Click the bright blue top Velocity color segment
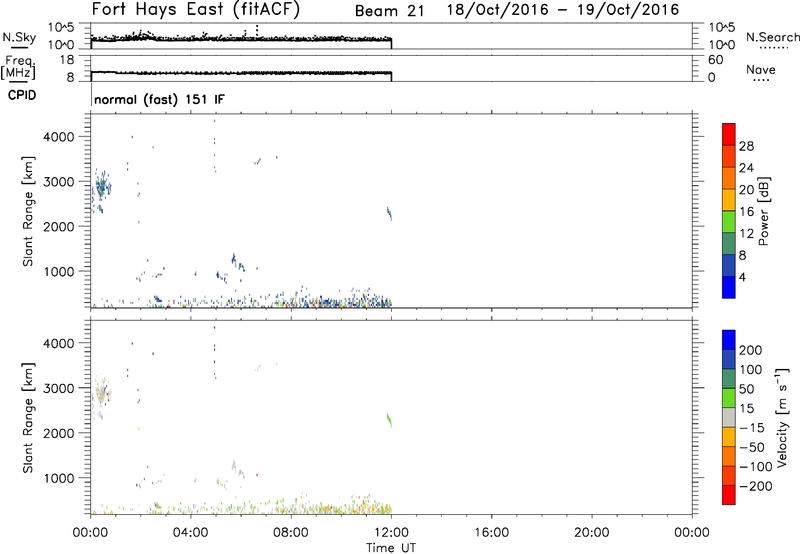This screenshot has height=554, width=800. click(x=729, y=340)
